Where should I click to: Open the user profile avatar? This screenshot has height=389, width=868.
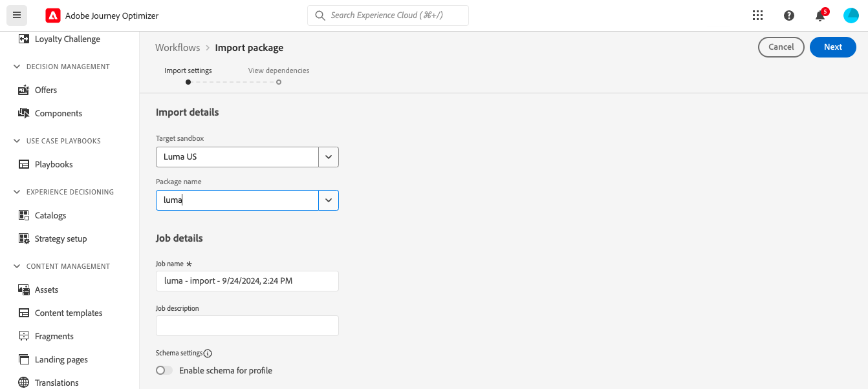[851, 16]
